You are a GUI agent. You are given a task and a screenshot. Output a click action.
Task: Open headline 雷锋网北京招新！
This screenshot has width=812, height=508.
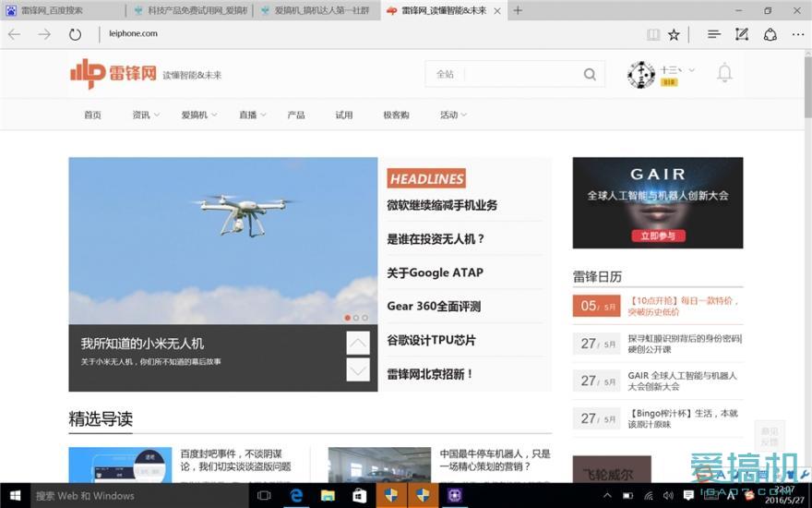tap(430, 374)
